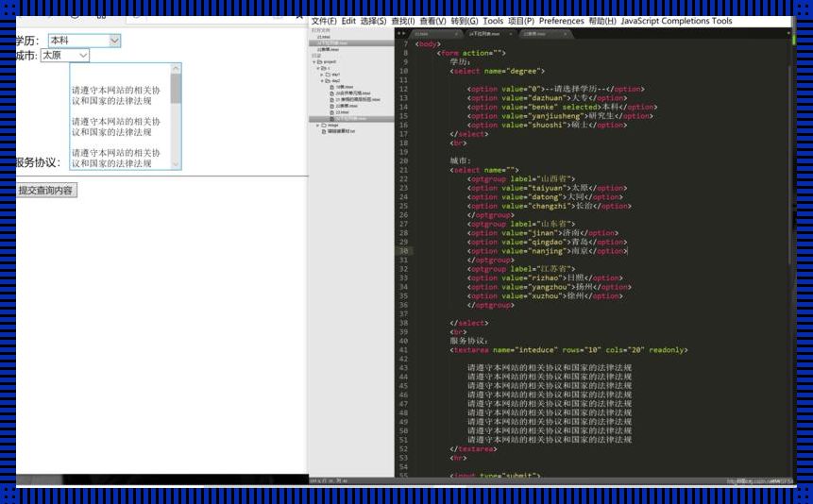This screenshot has width=813, height=504.
Task: Click the textarea name="inteduce" code line
Action: [x=568, y=350]
